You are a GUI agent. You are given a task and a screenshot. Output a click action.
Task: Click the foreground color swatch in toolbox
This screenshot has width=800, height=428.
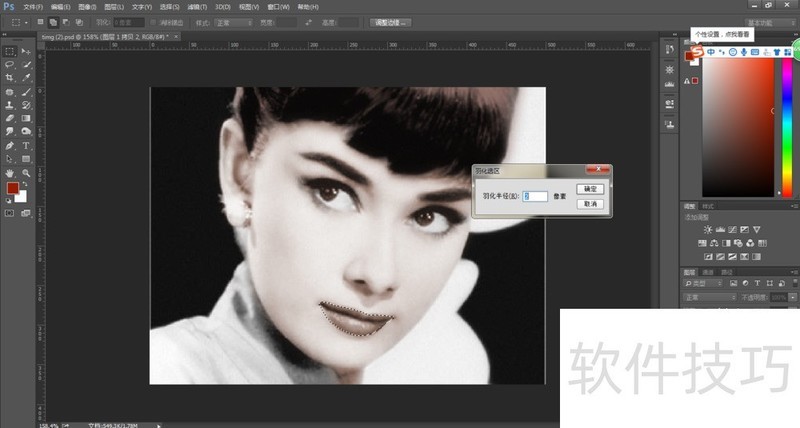13,188
